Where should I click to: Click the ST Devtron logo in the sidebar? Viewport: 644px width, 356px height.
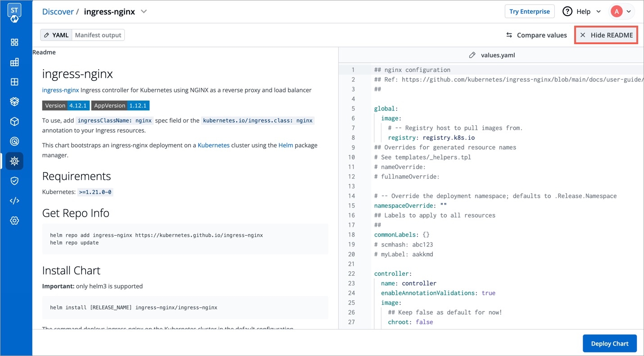click(x=14, y=14)
